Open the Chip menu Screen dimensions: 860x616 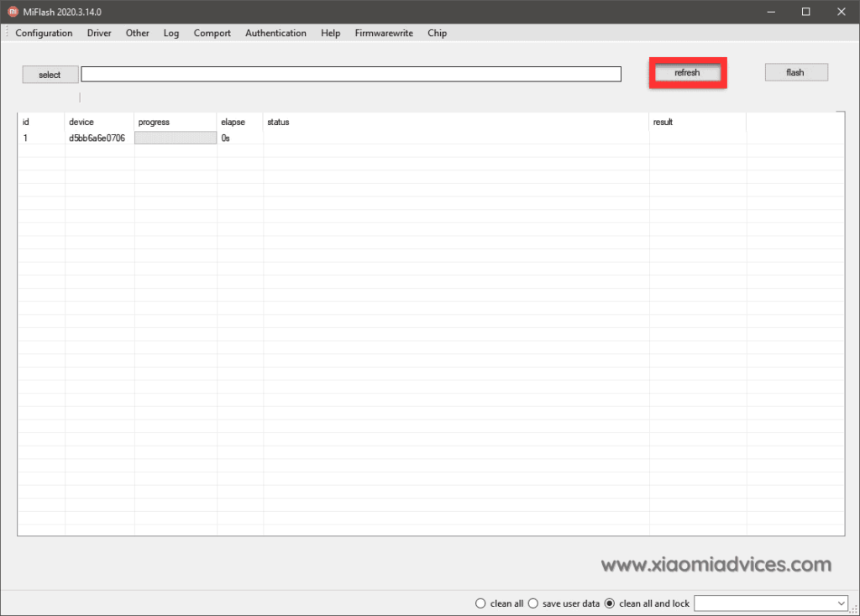437,33
